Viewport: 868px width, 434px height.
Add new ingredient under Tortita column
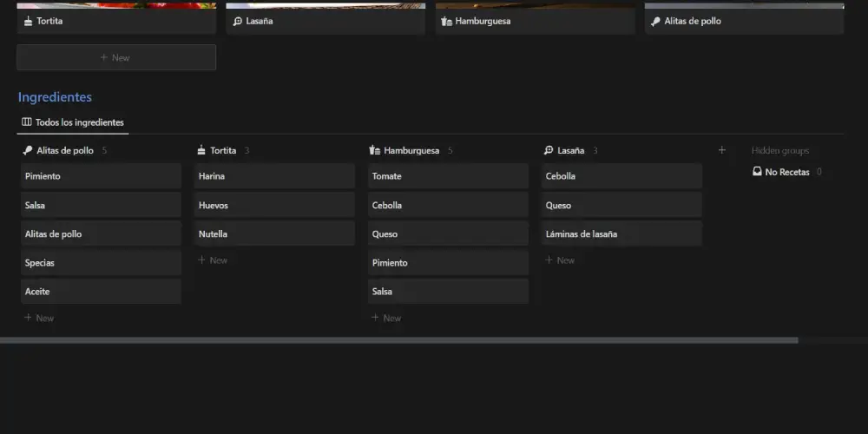pyautogui.click(x=213, y=260)
